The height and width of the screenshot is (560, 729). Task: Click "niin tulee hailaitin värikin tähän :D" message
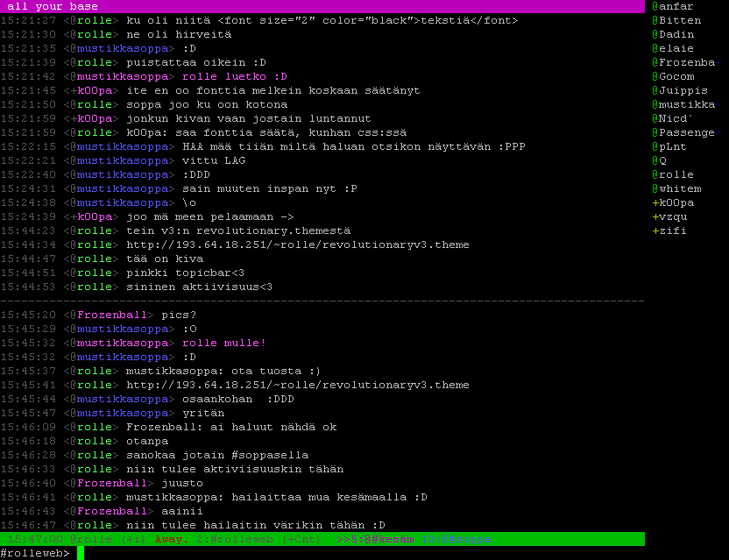pyautogui.click(x=256, y=525)
